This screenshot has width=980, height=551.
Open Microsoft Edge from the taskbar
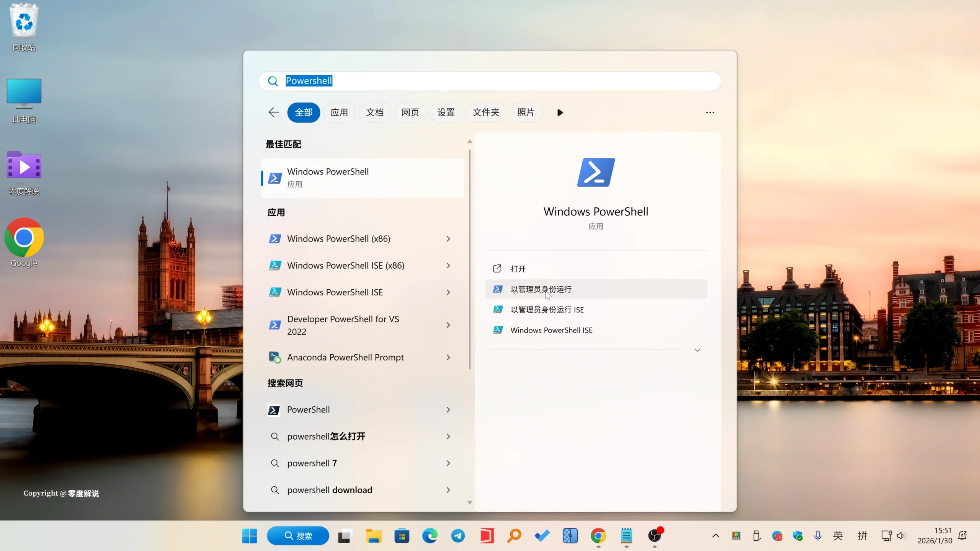click(430, 536)
